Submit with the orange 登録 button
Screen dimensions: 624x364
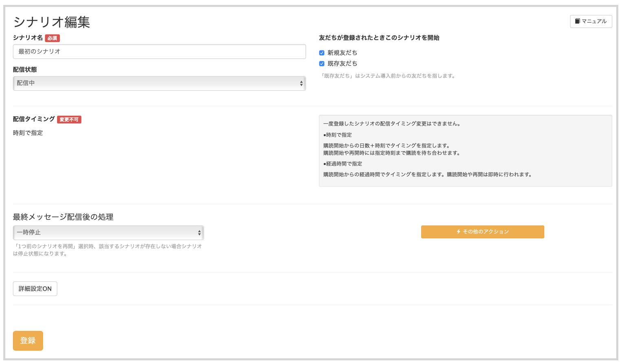pos(28,341)
